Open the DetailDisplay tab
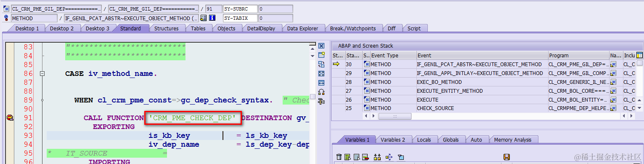Image resolution: width=644 pixels, height=164 pixels. pyautogui.click(x=261, y=28)
